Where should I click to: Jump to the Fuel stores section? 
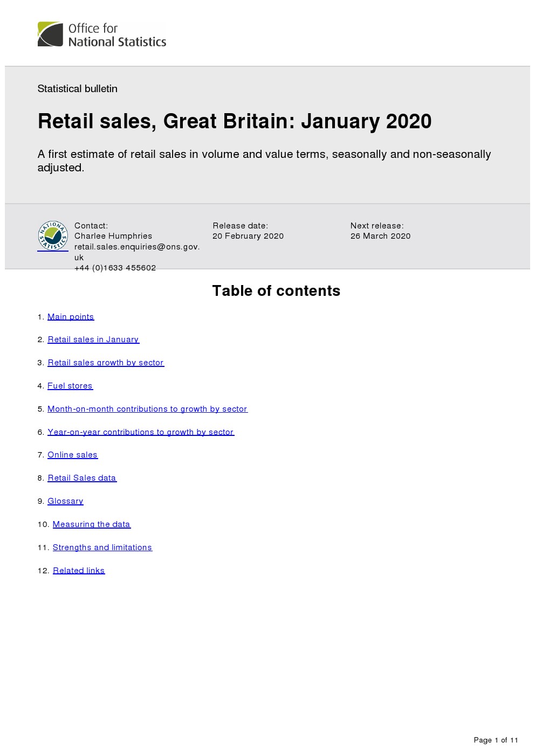pos(70,386)
